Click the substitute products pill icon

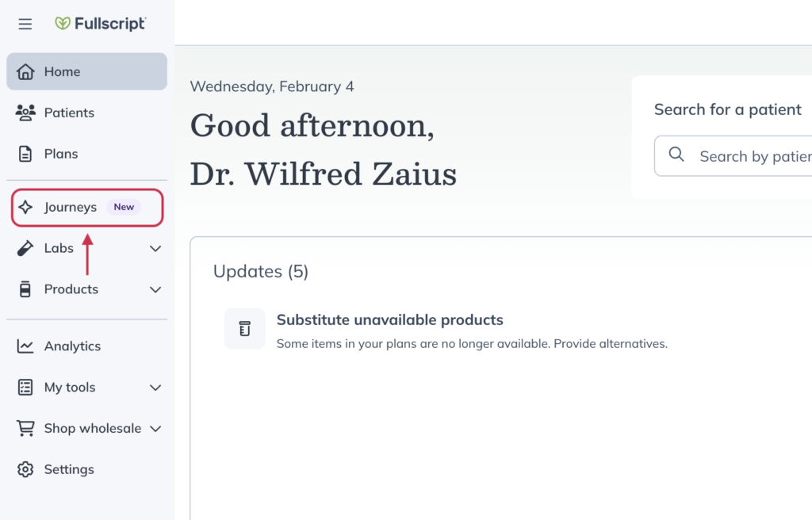coord(244,327)
